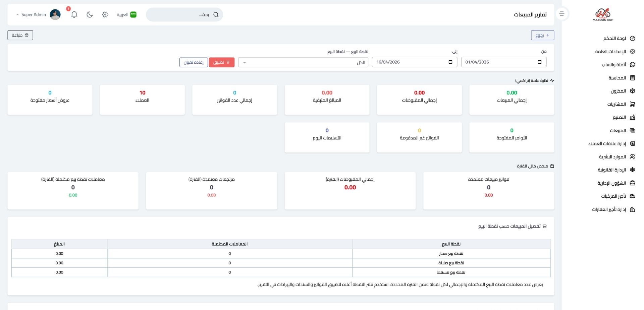Click the purchases cart icon in sidebar
Image resolution: width=644 pixels, height=310 pixels.
632,104
